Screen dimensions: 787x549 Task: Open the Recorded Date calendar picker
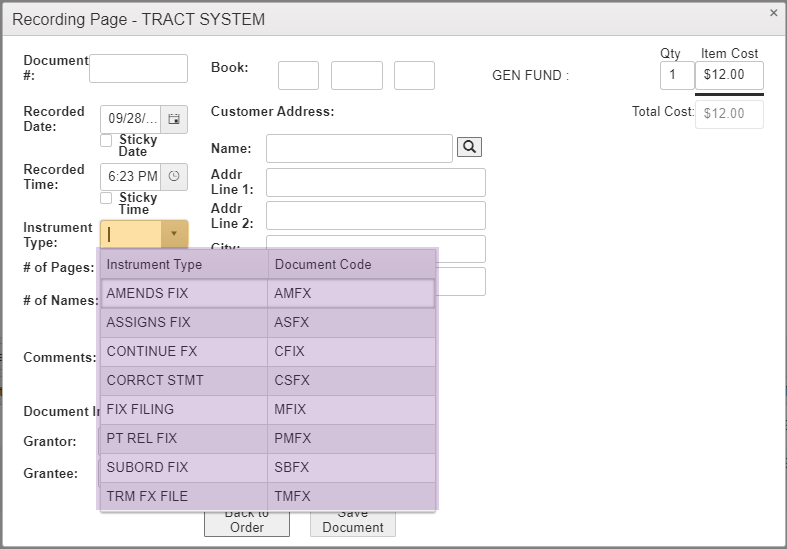pyautogui.click(x=174, y=119)
